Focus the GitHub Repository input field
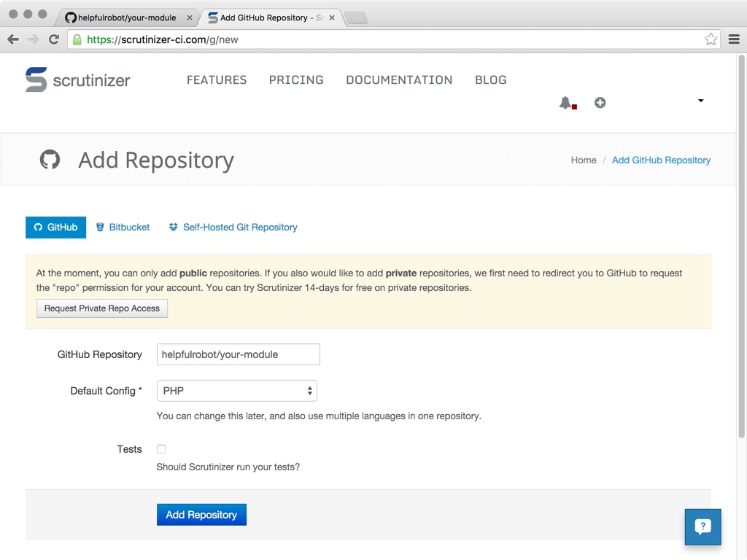Image resolution: width=747 pixels, height=560 pixels. pos(239,354)
